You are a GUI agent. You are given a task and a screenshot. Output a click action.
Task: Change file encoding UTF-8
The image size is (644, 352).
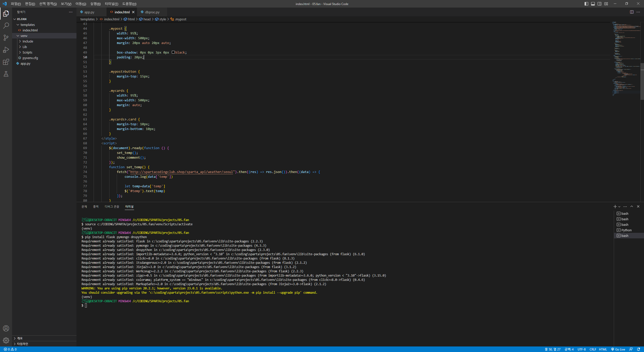(x=582, y=349)
